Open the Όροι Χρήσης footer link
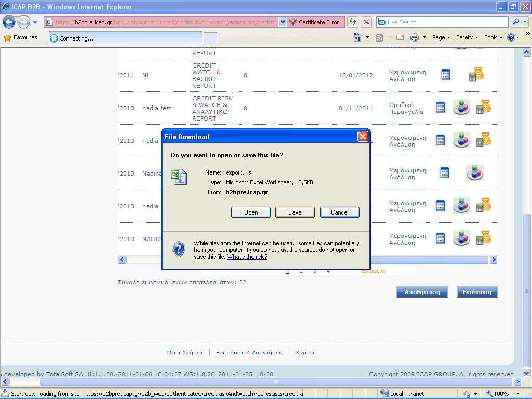The height and width of the screenshot is (399, 532). [185, 353]
